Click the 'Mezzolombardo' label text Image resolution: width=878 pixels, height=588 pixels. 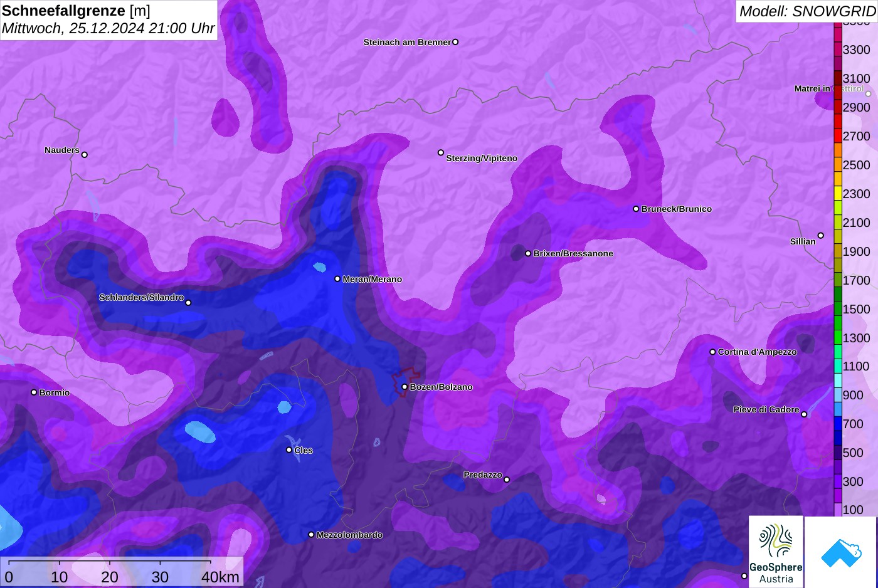click(349, 535)
